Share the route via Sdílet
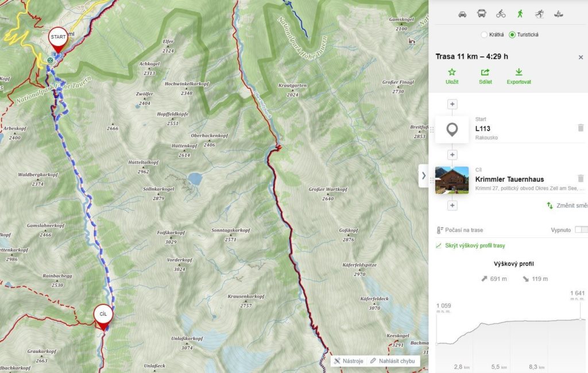 pos(485,76)
